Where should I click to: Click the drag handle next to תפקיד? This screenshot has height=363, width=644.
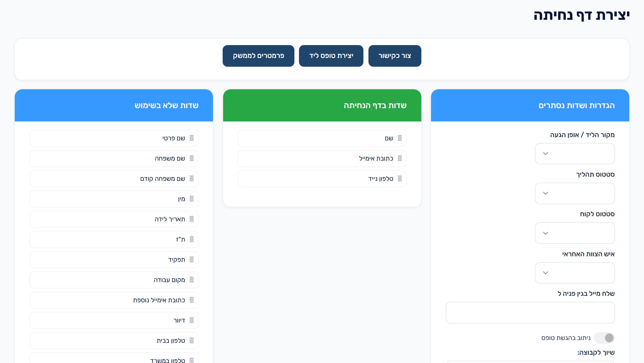pos(192,259)
